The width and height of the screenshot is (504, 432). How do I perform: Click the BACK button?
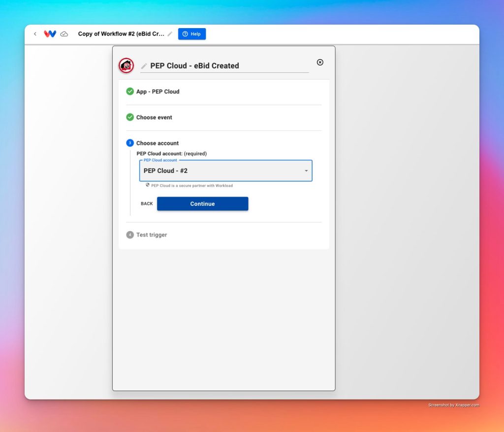coord(147,203)
